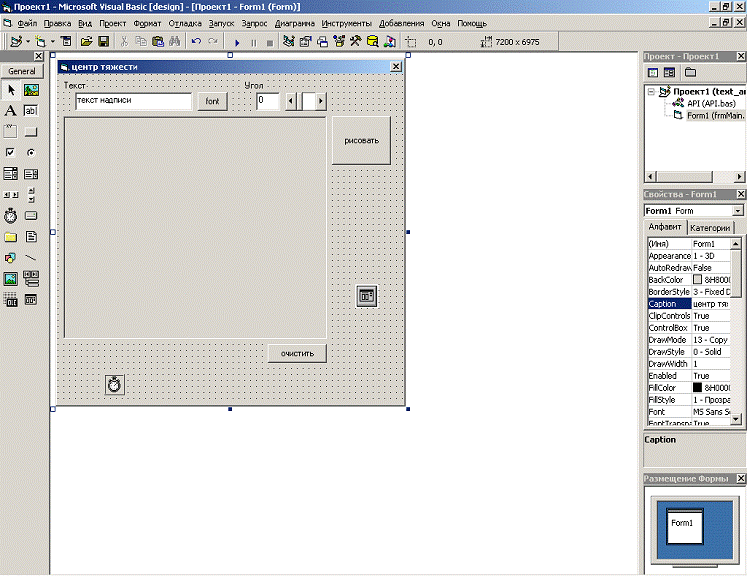This screenshot has width=747, height=576.
Task: Choose the CheckBox tool in the toolbox
Action: tap(11, 152)
